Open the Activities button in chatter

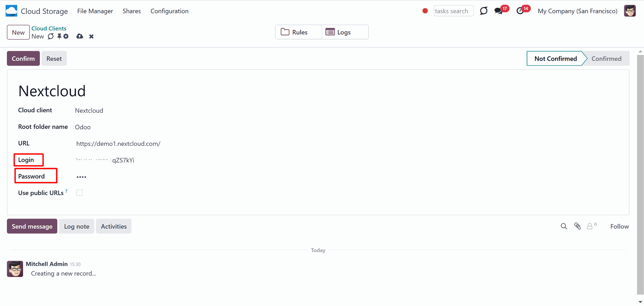pos(114,226)
